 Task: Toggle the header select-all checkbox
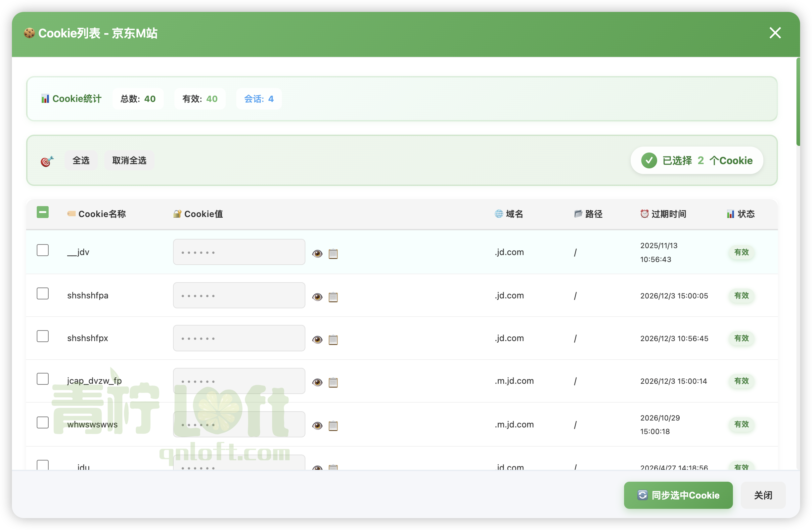[43, 212]
